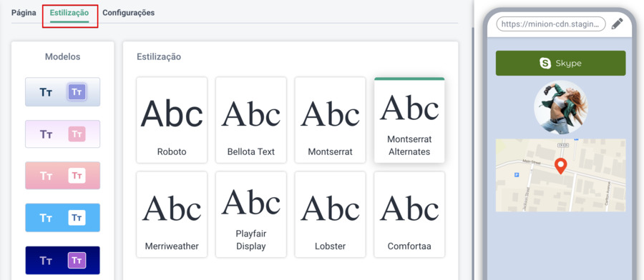
Task: Switch to the Estilização tab
Action: pos(69,13)
